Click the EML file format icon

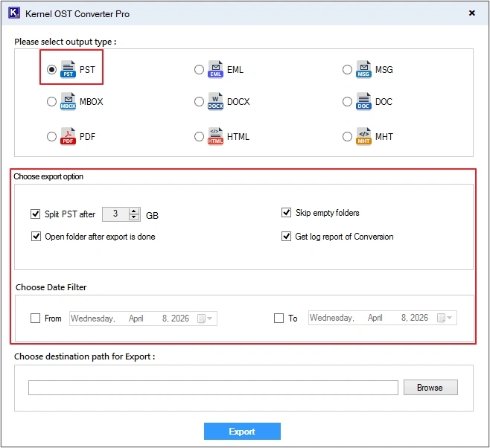[x=215, y=70]
